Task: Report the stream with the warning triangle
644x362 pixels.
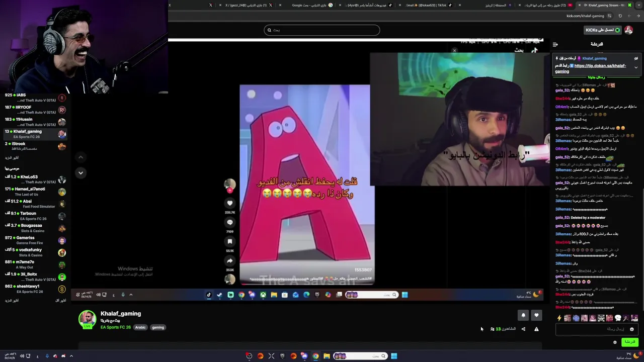Action: point(536,329)
